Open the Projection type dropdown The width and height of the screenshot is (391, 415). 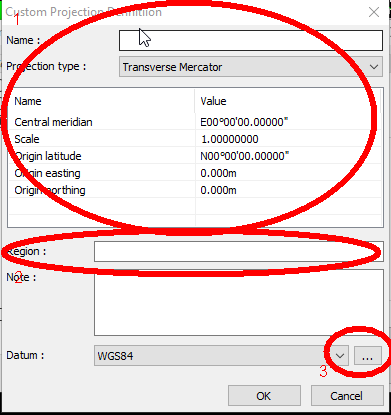pyautogui.click(x=251, y=67)
